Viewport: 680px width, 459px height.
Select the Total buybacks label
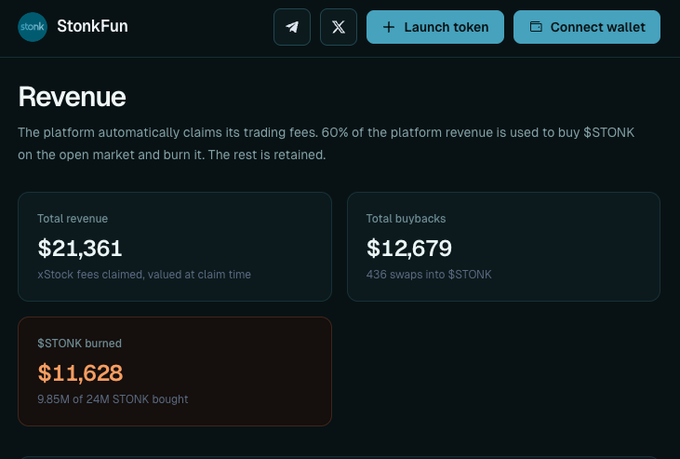point(406,219)
